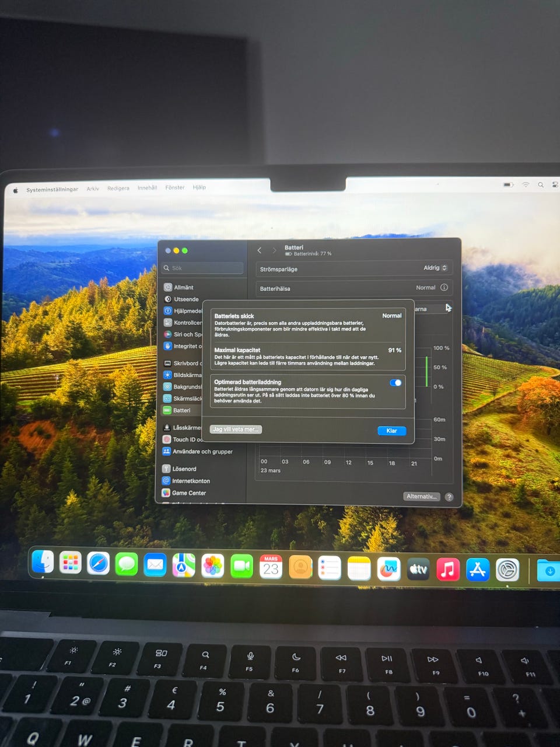The image size is (560, 747).
Task: Click the Alternativ button
Action: [421, 496]
